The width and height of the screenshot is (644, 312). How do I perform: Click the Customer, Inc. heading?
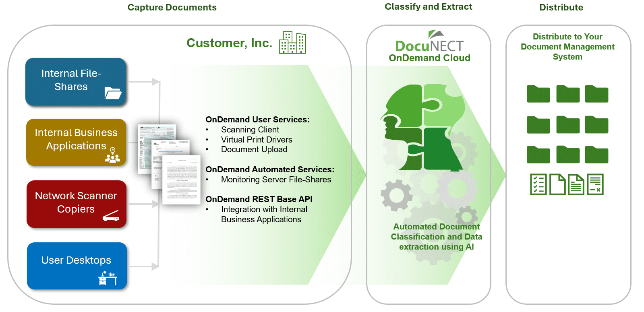click(x=229, y=43)
